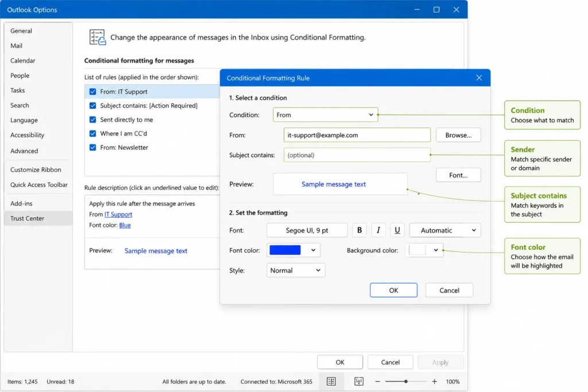The image size is (588, 392).
Task: Close the Conditional Formatting Rule dialog
Action: (479, 78)
